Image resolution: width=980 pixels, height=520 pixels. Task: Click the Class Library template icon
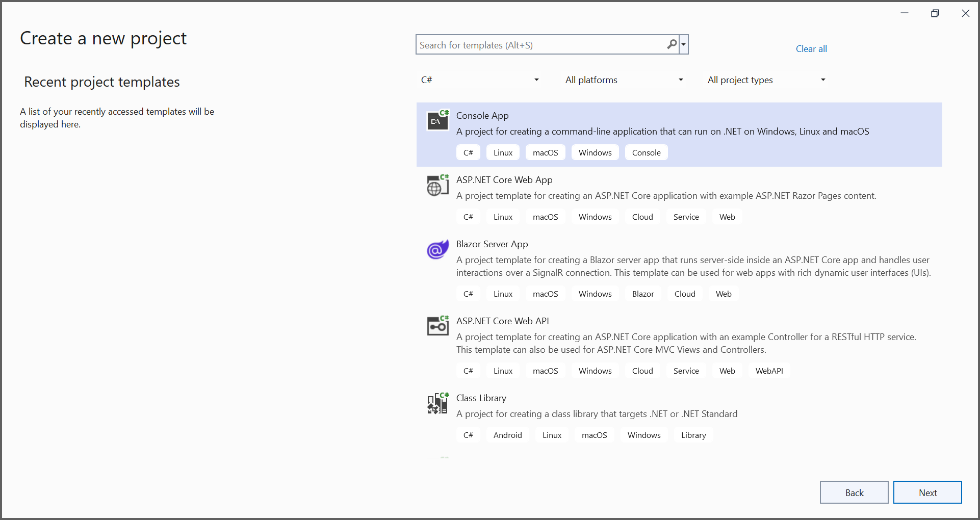(437, 403)
